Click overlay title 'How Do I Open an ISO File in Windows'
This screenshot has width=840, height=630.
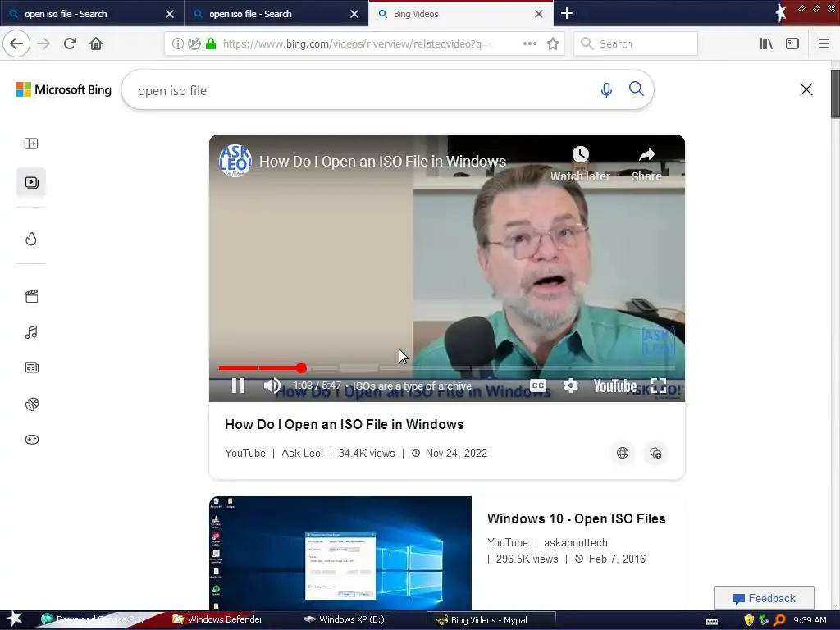(x=382, y=162)
